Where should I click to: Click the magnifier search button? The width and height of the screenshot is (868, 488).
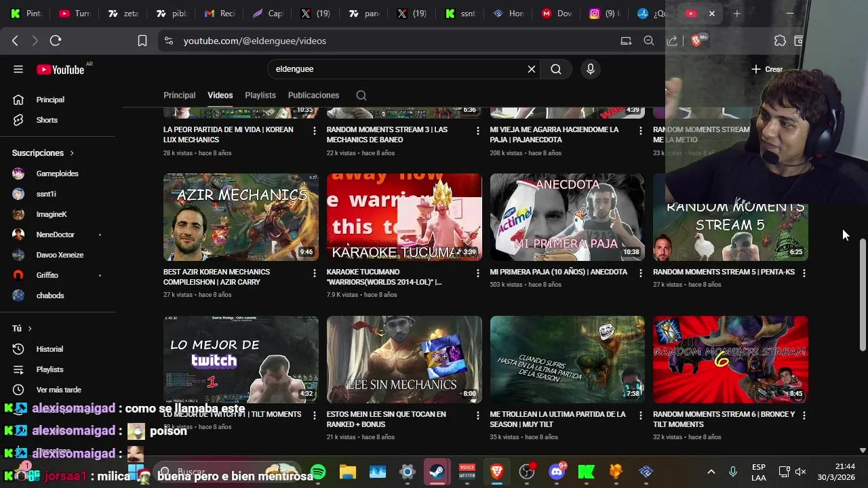coord(556,69)
